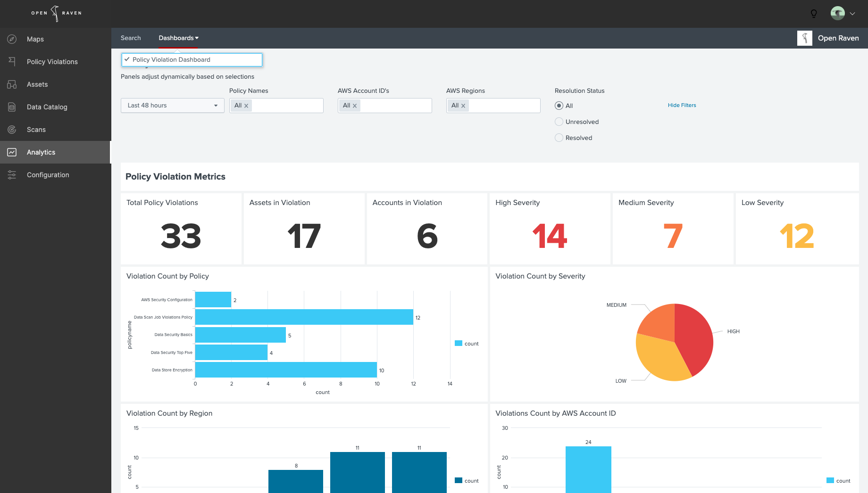868x493 pixels.
Task: Click the count legend swatch in Account ID chart
Action: [830, 480]
